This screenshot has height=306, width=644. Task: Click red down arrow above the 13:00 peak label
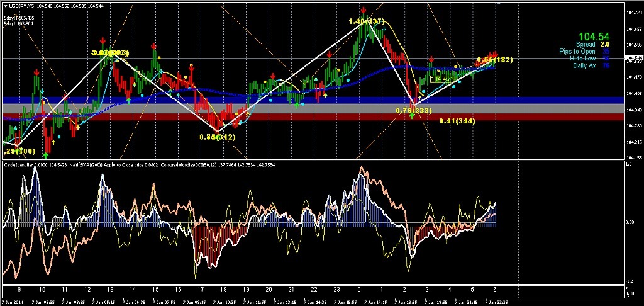click(x=103, y=40)
